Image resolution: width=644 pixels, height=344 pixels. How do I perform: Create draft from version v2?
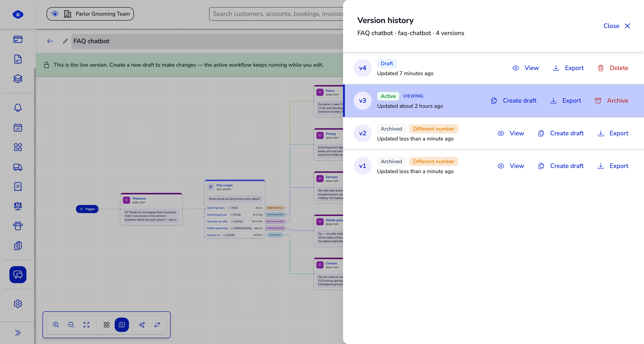561,133
